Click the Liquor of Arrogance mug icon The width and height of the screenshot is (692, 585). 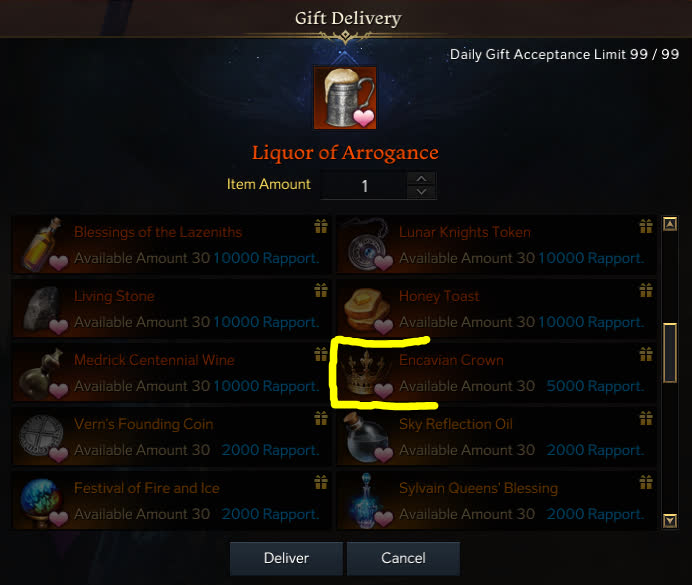pos(345,98)
